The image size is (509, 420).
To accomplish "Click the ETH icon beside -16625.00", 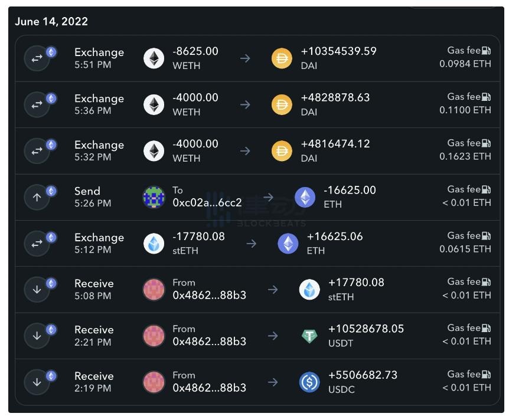I will pos(305,198).
